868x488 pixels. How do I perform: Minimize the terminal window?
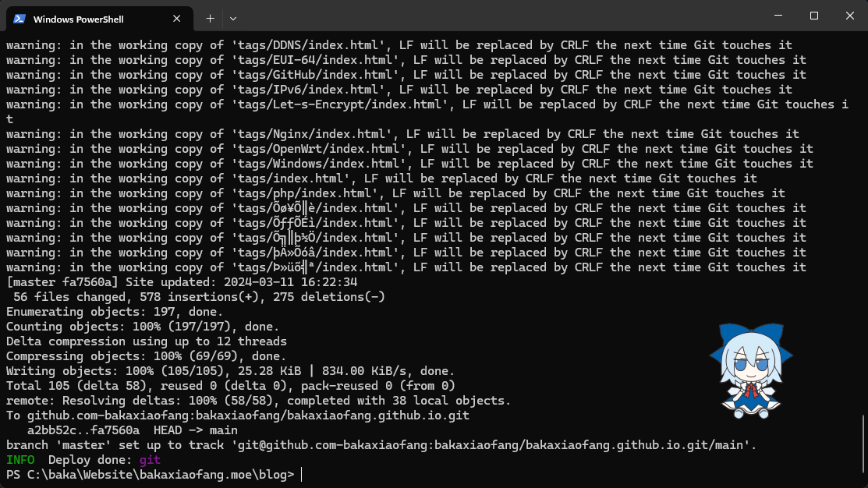(x=778, y=16)
